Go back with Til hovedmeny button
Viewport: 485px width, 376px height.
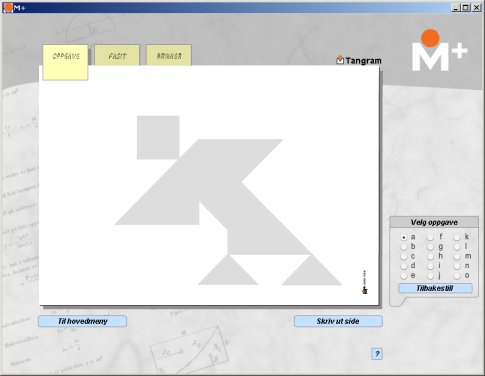pyautogui.click(x=82, y=321)
